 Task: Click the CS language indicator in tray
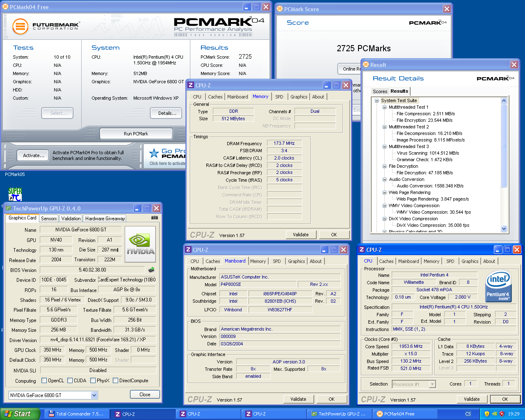[468, 414]
